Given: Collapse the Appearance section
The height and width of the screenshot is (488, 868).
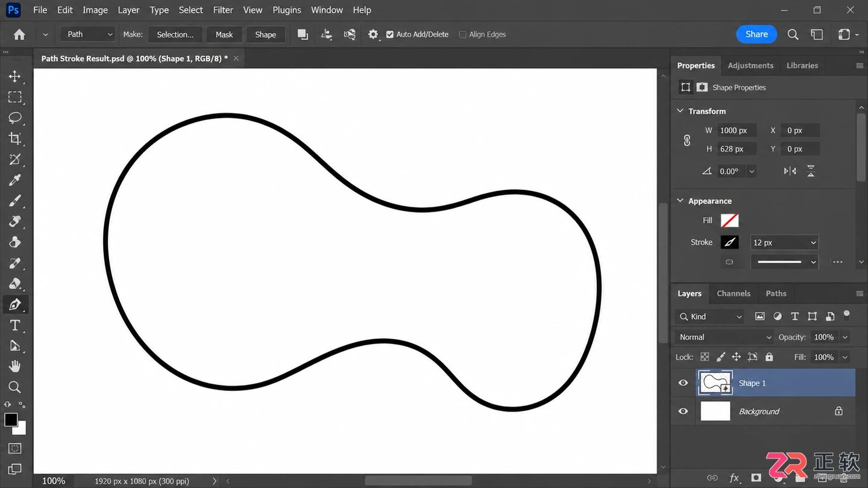Looking at the screenshot, I should (x=680, y=201).
